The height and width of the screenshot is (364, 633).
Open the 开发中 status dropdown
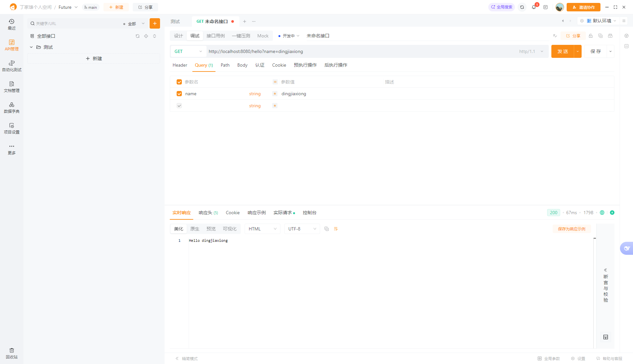click(x=289, y=36)
